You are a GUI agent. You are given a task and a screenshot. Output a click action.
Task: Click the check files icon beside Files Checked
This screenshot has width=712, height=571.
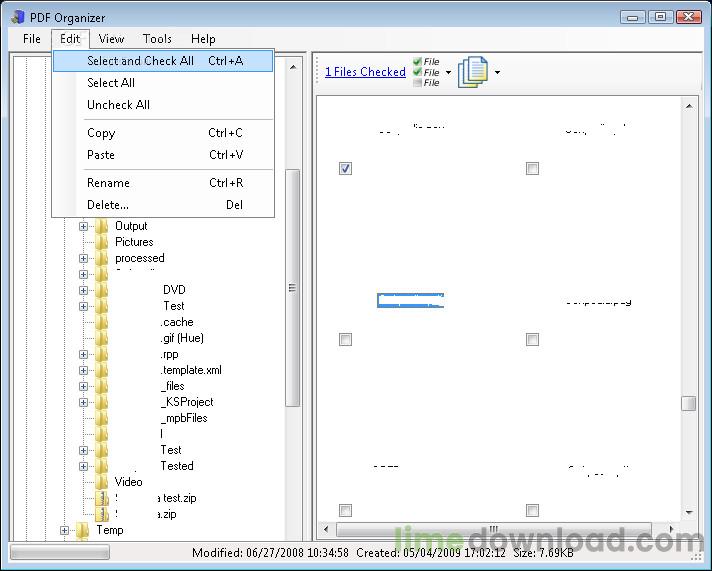tap(426, 72)
